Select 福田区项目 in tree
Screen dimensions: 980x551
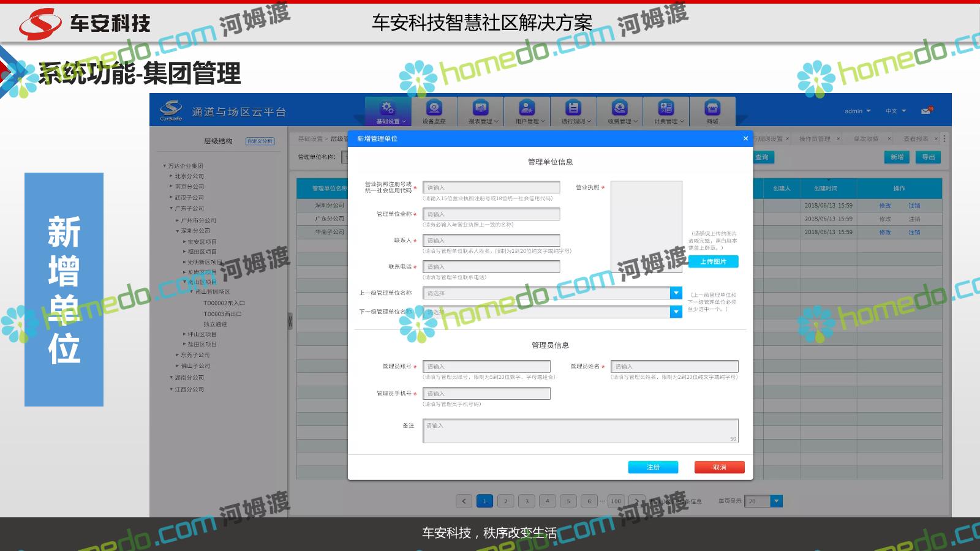pos(202,252)
